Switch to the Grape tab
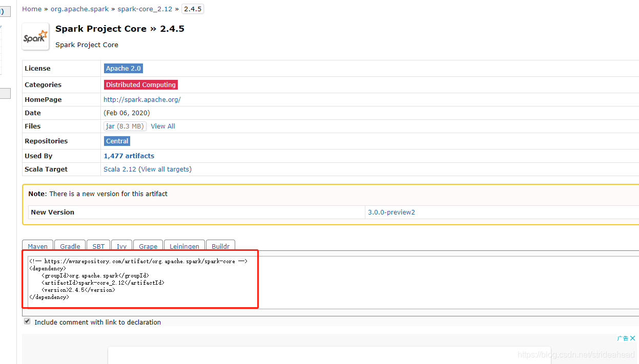639x364 pixels. point(148,246)
